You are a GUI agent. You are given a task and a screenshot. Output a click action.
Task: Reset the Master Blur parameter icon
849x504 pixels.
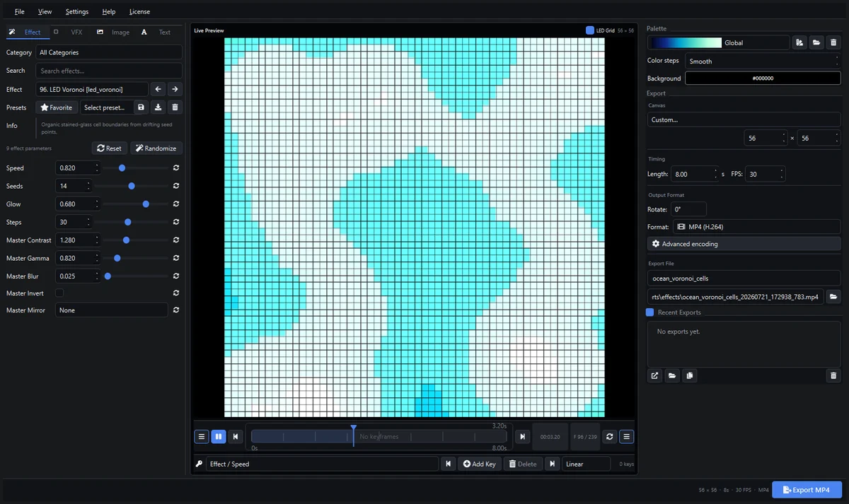[x=175, y=276]
